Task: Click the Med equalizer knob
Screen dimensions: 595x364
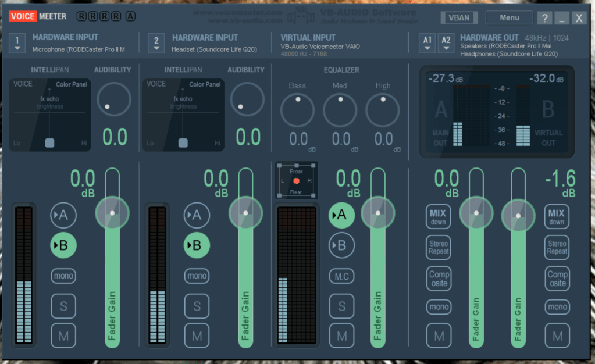Action: (x=340, y=110)
